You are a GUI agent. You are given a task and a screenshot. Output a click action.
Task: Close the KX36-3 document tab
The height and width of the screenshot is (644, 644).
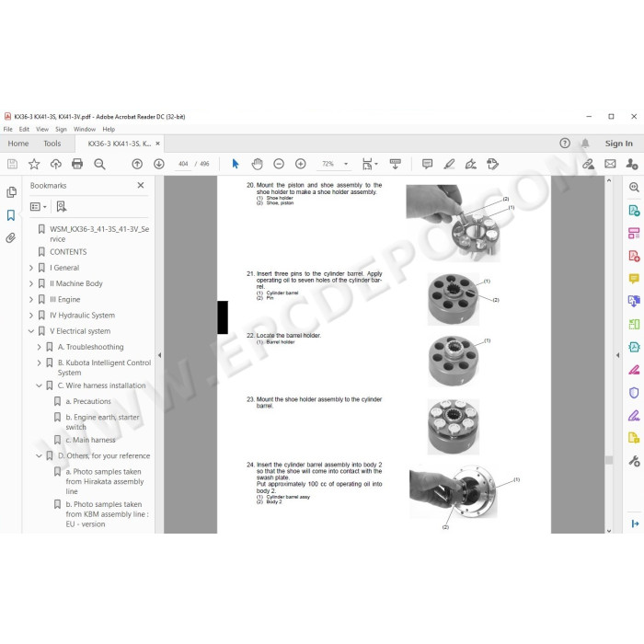[157, 144]
